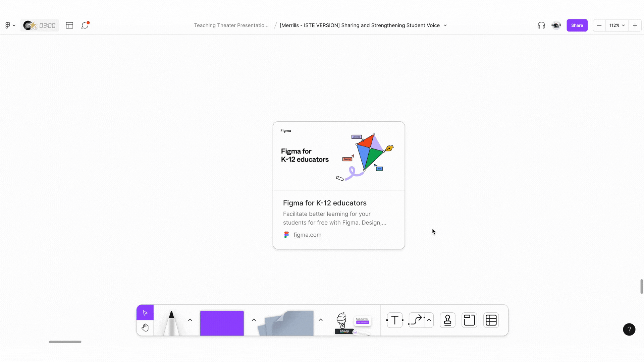Select the purple sticky note tool
This screenshot has height=362, width=644.
pyautogui.click(x=221, y=323)
